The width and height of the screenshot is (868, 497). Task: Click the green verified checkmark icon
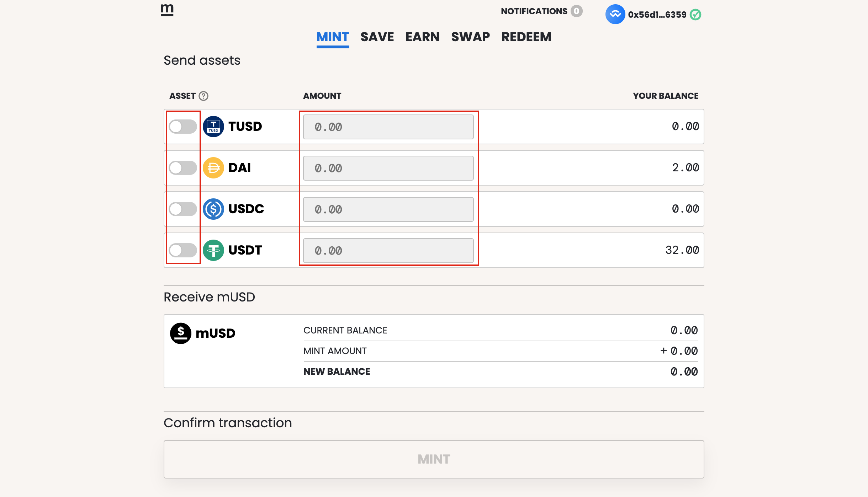pyautogui.click(x=695, y=15)
